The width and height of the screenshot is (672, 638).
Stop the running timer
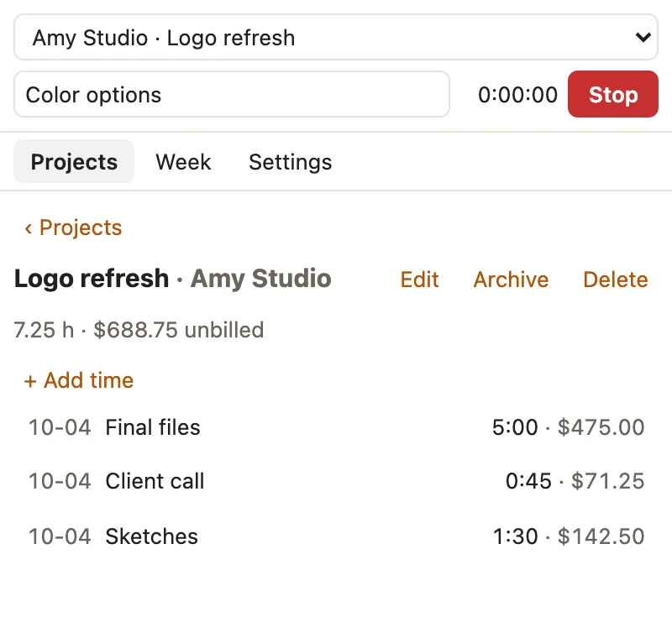point(613,94)
